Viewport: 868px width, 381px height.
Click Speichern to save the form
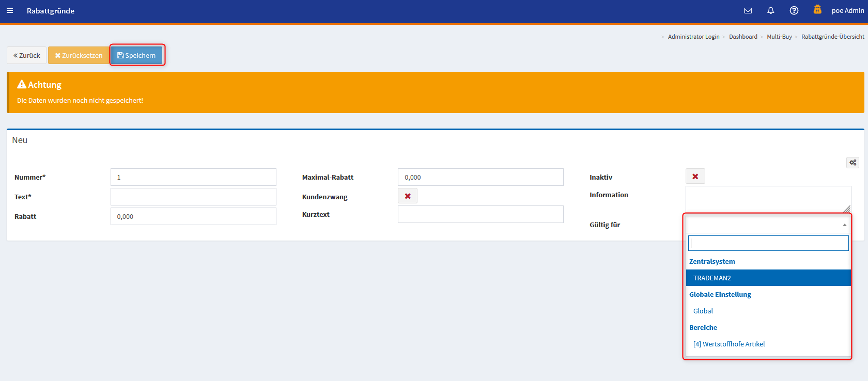click(136, 55)
